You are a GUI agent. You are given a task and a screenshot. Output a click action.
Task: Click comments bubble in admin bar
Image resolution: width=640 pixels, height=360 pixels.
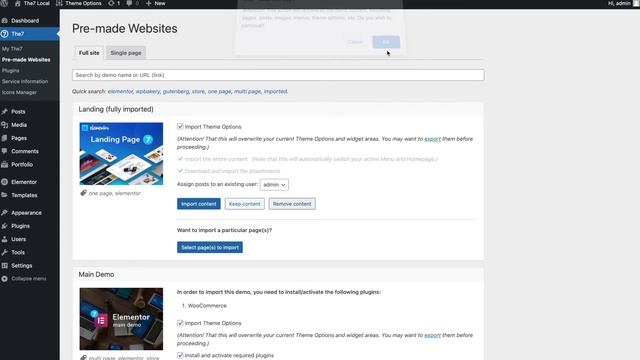[129, 3]
